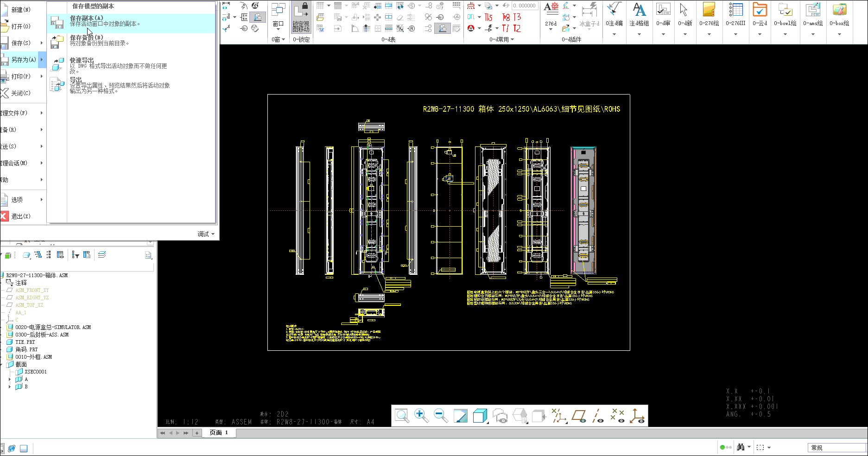
Task: Click the Repaint screen icon
Action: pos(460,416)
